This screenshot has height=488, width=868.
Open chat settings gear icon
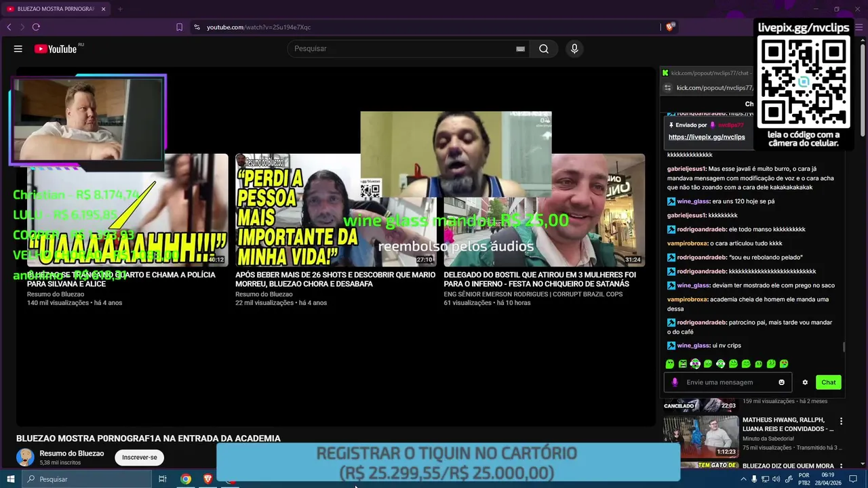805,382
